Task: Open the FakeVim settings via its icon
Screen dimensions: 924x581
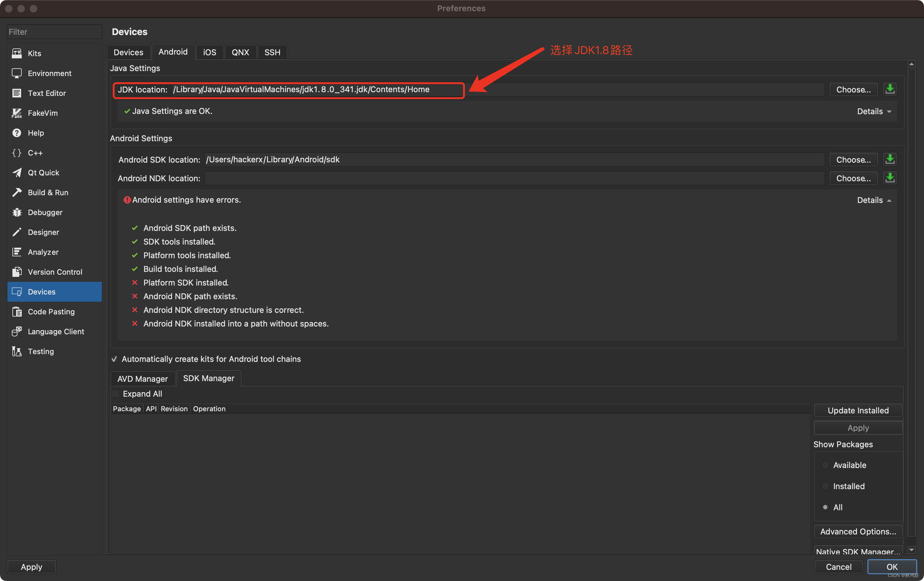Action: click(x=17, y=113)
